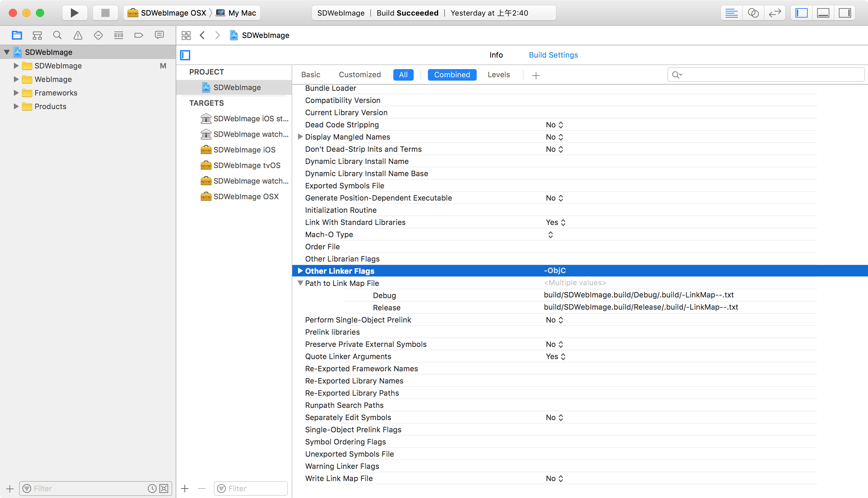Open the Test navigator diamond icon

click(x=98, y=35)
